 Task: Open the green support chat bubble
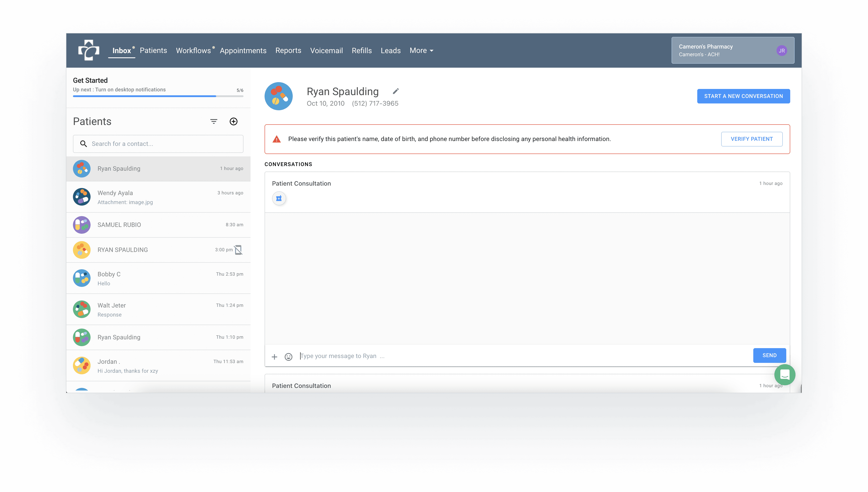pyautogui.click(x=784, y=374)
